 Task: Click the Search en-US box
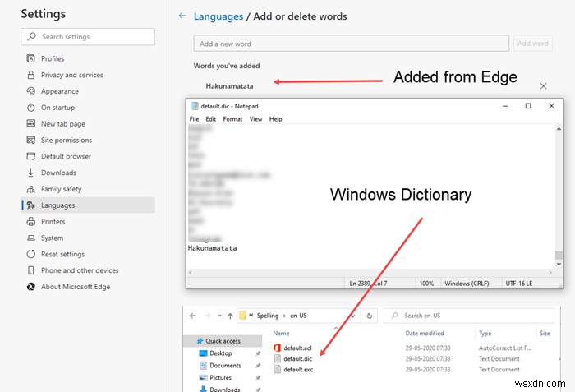(469, 316)
